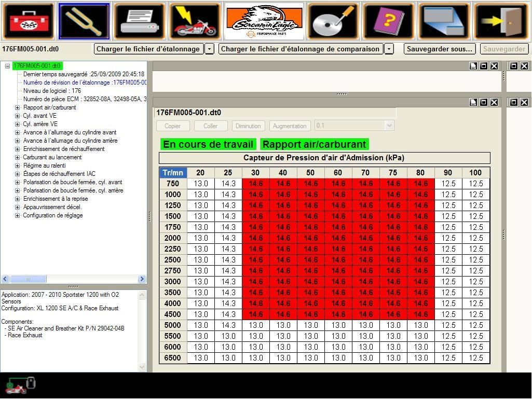The height and width of the screenshot is (400, 532).
Task: Click the printer icon in the toolbar
Action: tap(138, 21)
